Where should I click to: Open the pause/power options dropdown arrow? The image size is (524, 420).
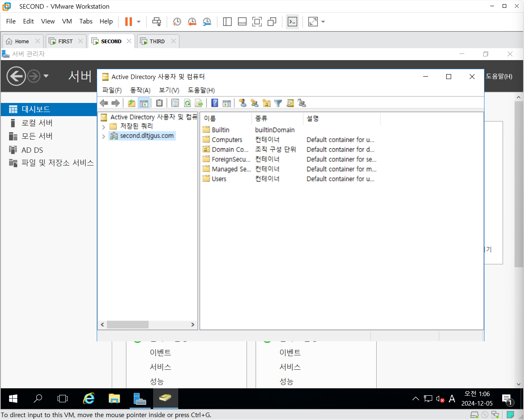coord(139,21)
